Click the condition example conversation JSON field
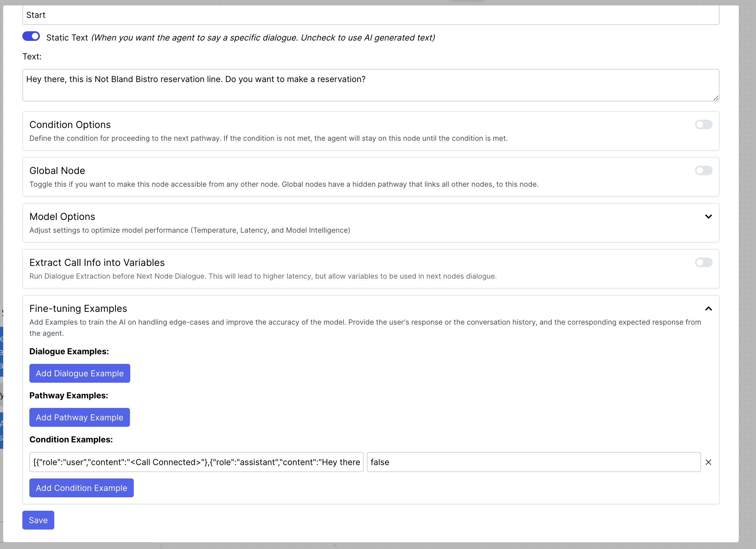 tap(196, 462)
